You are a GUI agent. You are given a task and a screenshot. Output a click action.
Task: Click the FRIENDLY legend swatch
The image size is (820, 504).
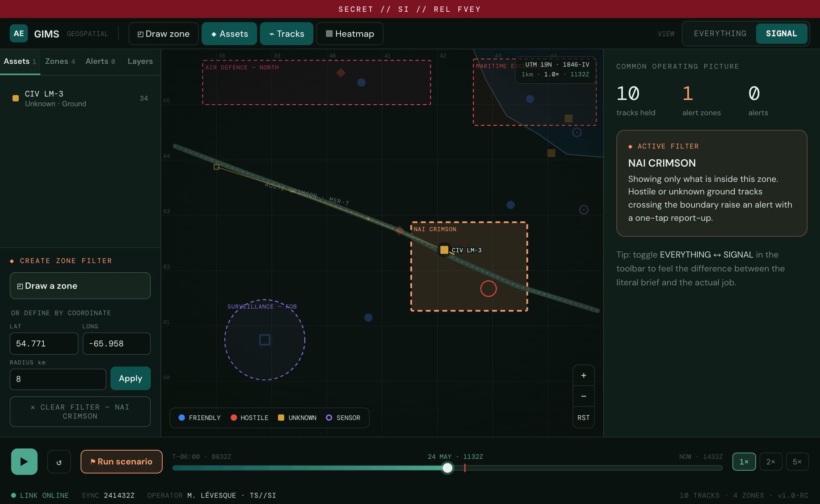[x=182, y=417]
